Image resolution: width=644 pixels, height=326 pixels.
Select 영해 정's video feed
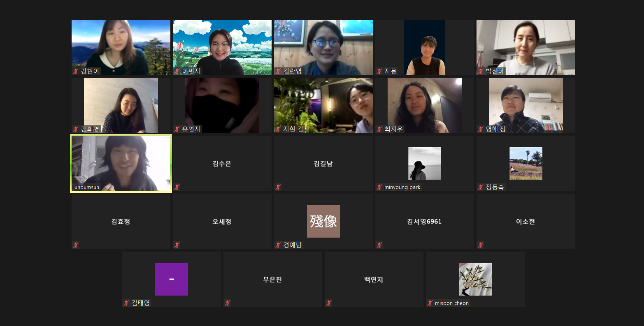tap(526, 105)
